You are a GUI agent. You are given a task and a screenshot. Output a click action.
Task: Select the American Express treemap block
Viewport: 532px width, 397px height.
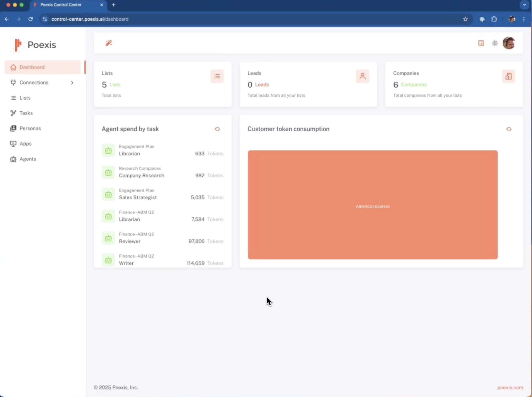pos(372,205)
